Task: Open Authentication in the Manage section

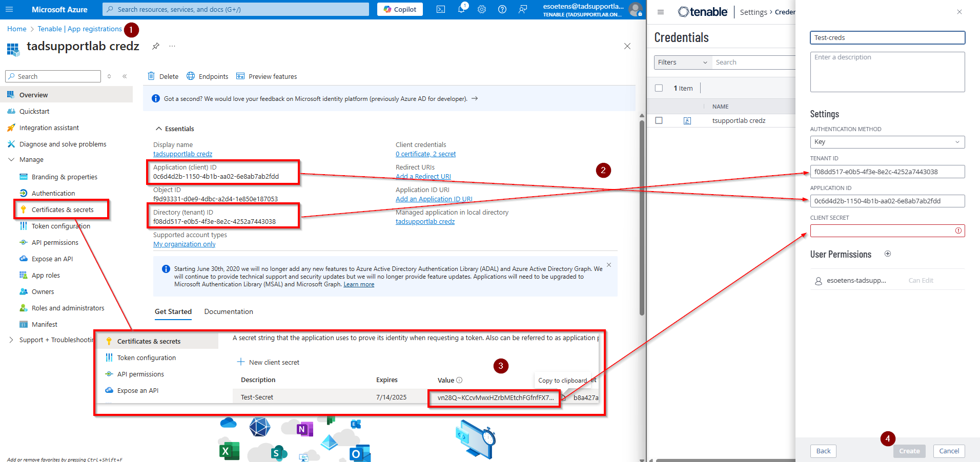Action: tap(53, 193)
